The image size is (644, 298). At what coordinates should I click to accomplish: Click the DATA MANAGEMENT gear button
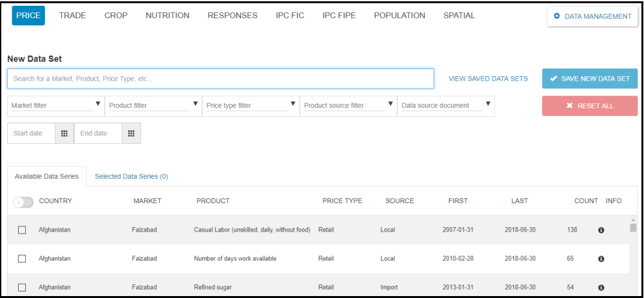pos(592,16)
